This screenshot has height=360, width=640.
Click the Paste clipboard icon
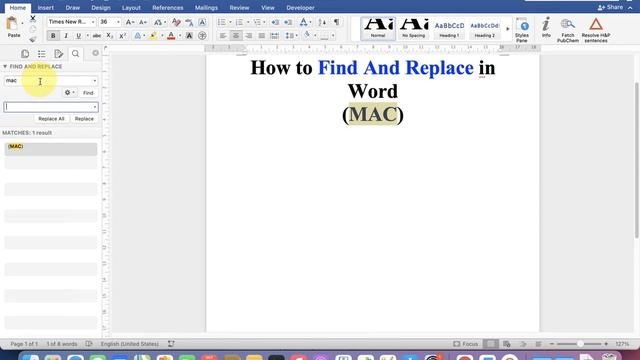pyautogui.click(x=13, y=24)
